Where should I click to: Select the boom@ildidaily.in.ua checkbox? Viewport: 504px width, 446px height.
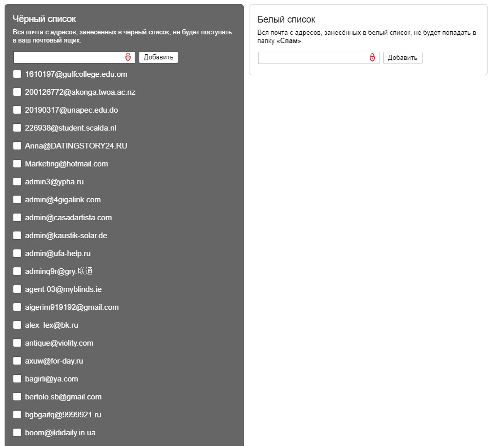click(x=17, y=433)
